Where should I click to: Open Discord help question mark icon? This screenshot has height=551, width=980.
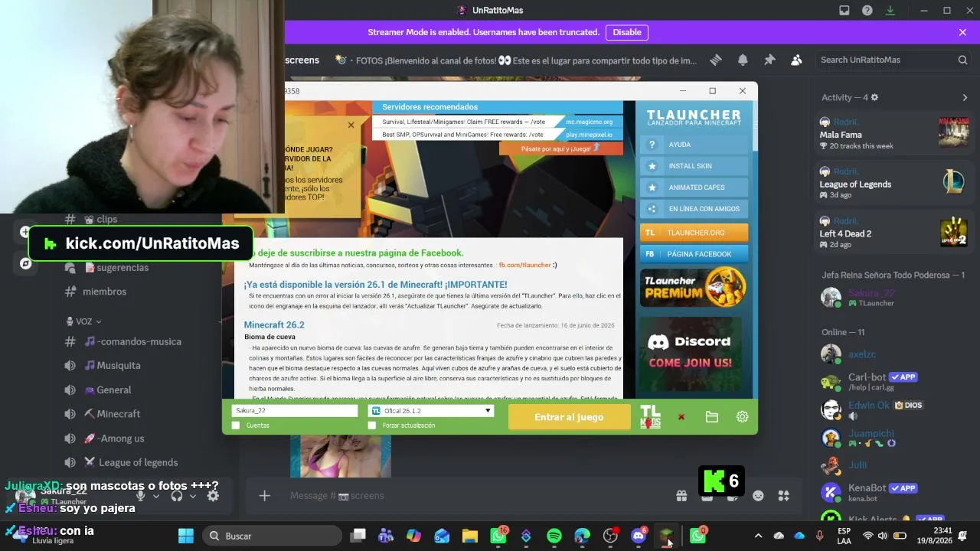(867, 11)
